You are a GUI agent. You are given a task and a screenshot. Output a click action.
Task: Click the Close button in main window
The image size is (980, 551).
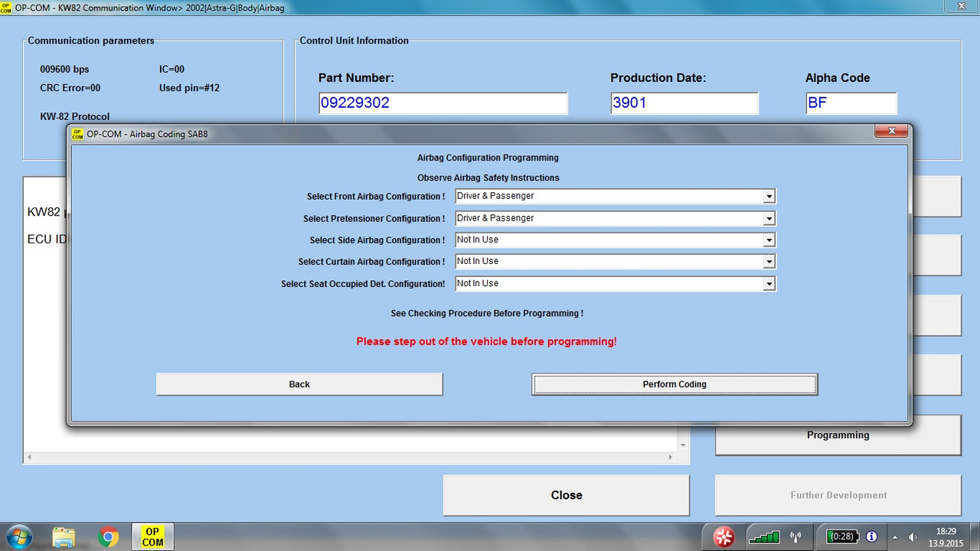(567, 495)
